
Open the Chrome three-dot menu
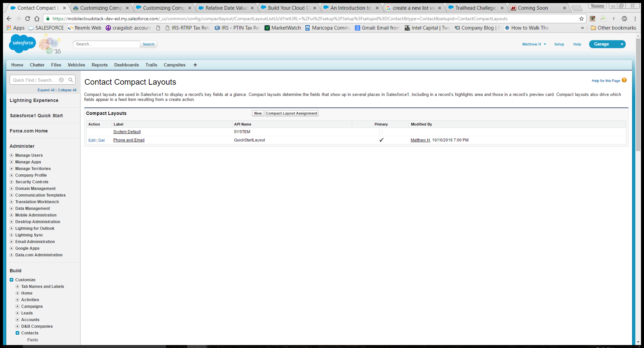pyautogui.click(x=635, y=19)
